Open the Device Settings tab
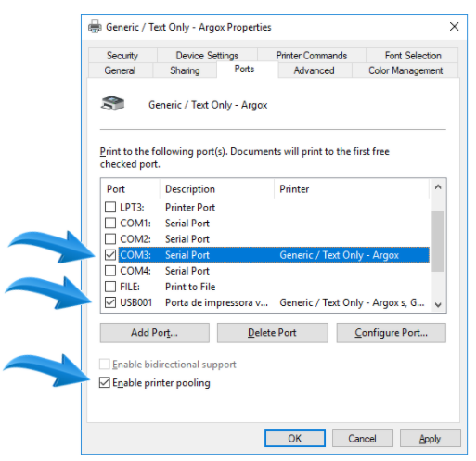Image resolution: width=476 pixels, height=461 pixels. tap(207, 56)
